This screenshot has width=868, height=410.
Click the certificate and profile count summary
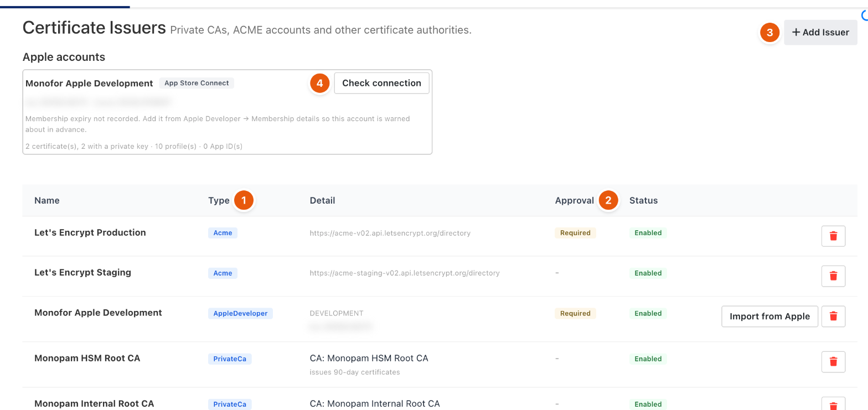click(134, 147)
